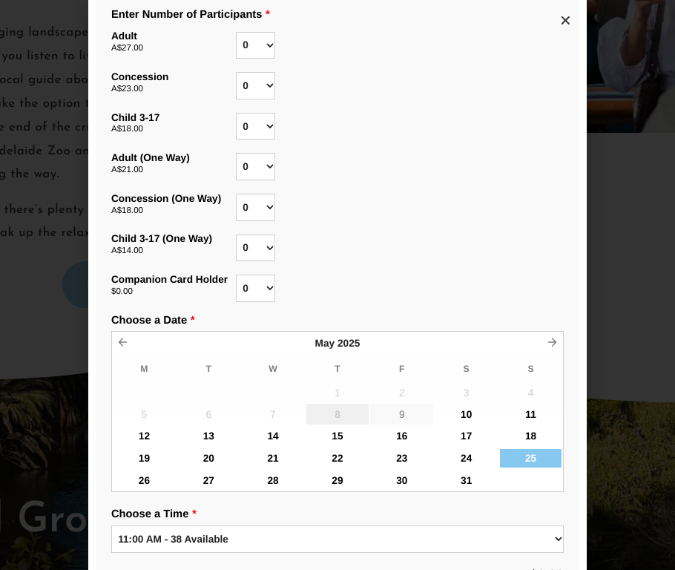Viewport: 675px width, 570px height.
Task: Open the Choose a Time dropdown
Action: (338, 539)
